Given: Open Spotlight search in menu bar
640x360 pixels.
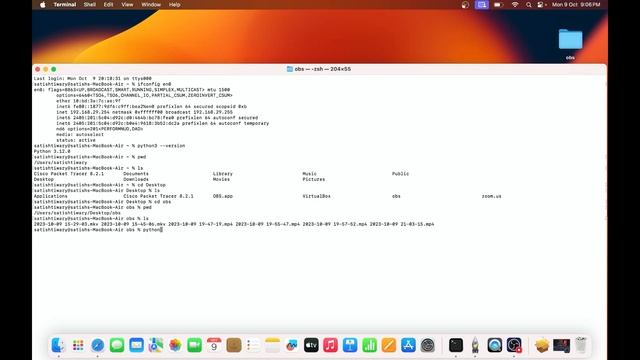Looking at the screenshot, I should (529, 4).
